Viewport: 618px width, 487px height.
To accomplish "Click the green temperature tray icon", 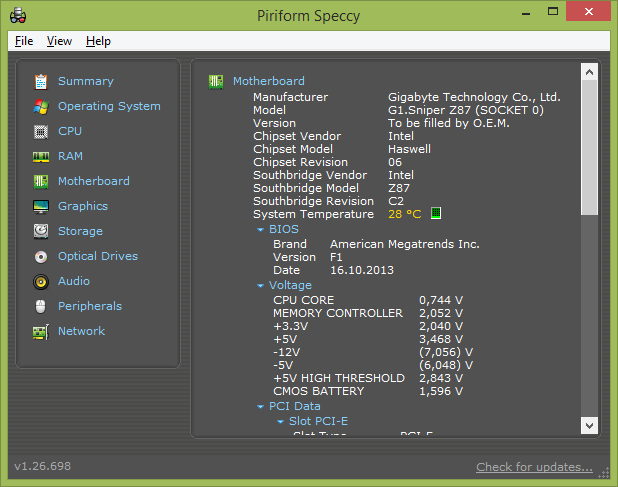I will (x=436, y=213).
